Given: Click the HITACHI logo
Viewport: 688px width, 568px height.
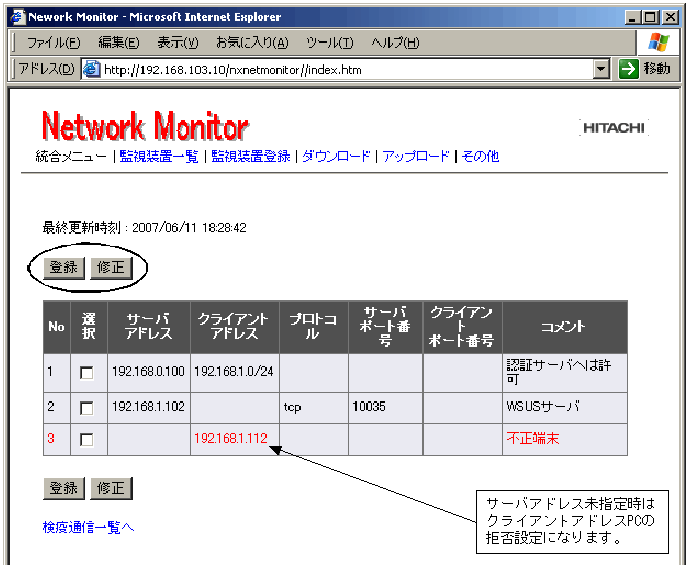Looking at the screenshot, I should [614, 128].
